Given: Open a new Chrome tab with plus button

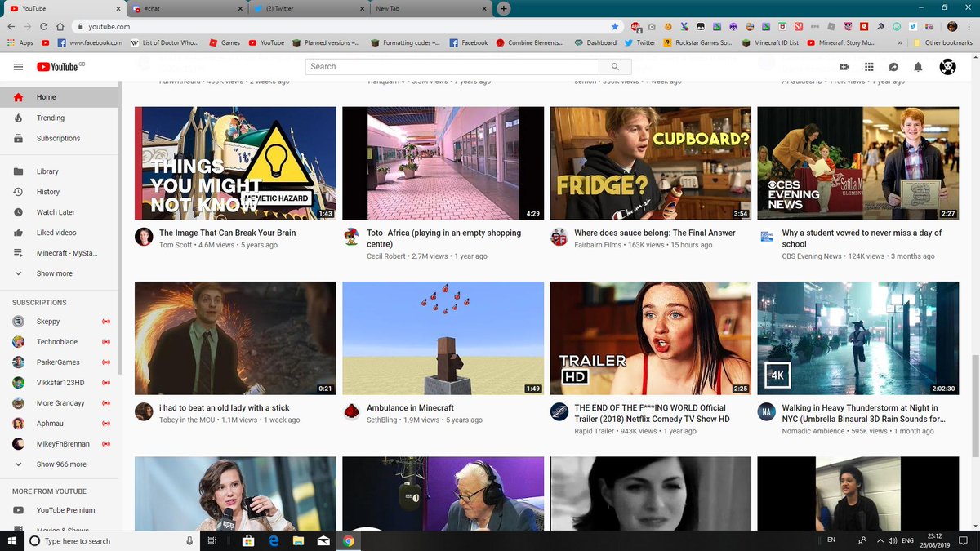Looking at the screenshot, I should pos(504,8).
